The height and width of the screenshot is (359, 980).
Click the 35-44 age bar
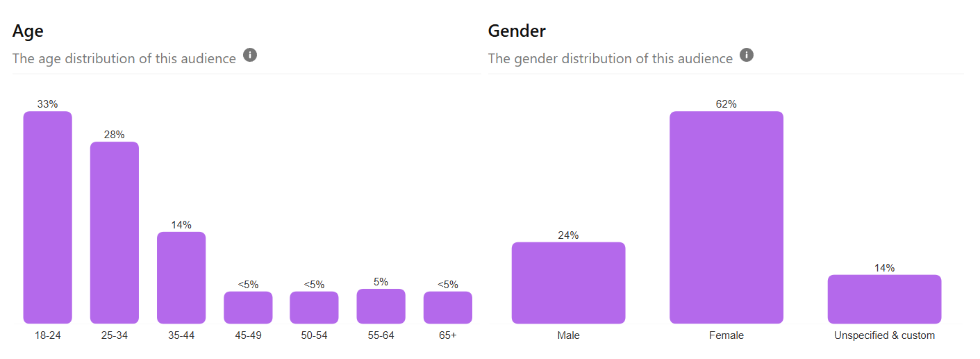tap(181, 278)
